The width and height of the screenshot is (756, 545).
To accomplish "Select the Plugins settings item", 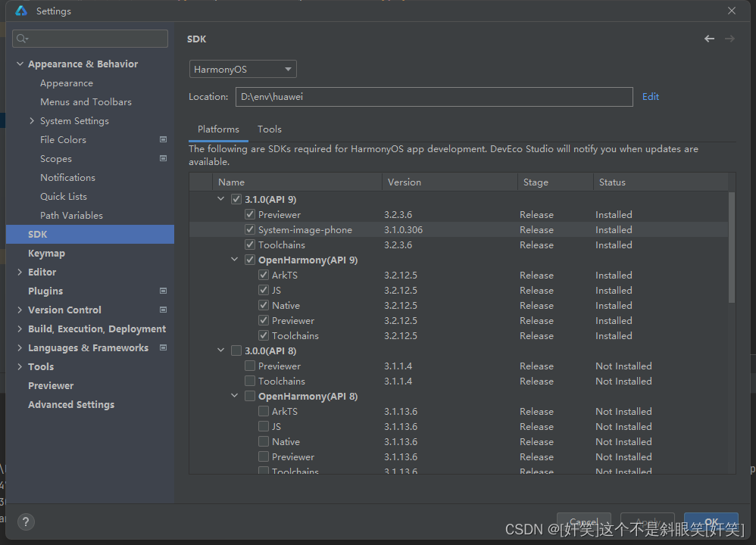I will (x=45, y=291).
